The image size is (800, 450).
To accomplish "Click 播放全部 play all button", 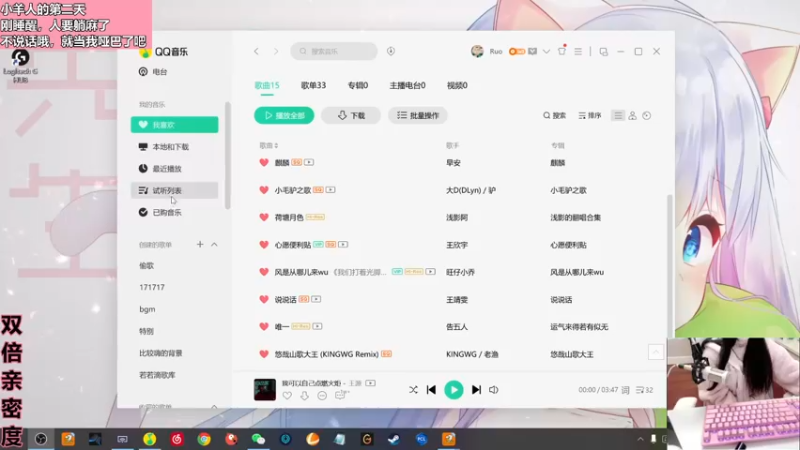I will [x=284, y=115].
